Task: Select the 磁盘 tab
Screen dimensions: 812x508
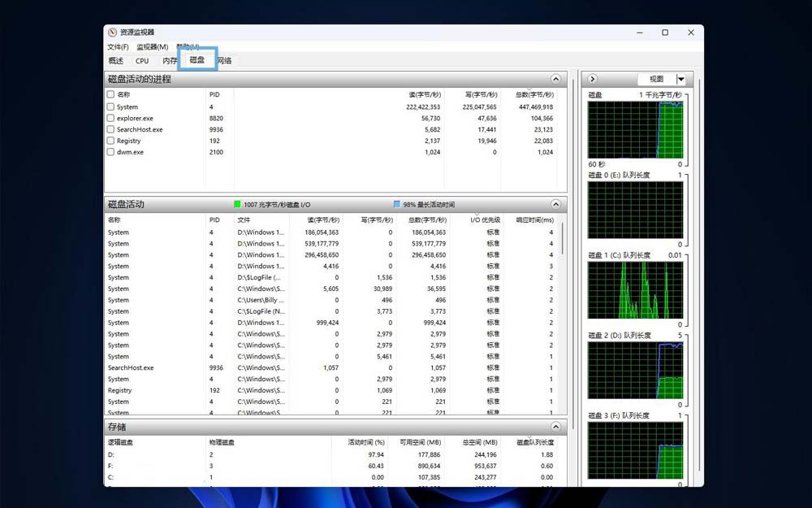Action: point(197,60)
